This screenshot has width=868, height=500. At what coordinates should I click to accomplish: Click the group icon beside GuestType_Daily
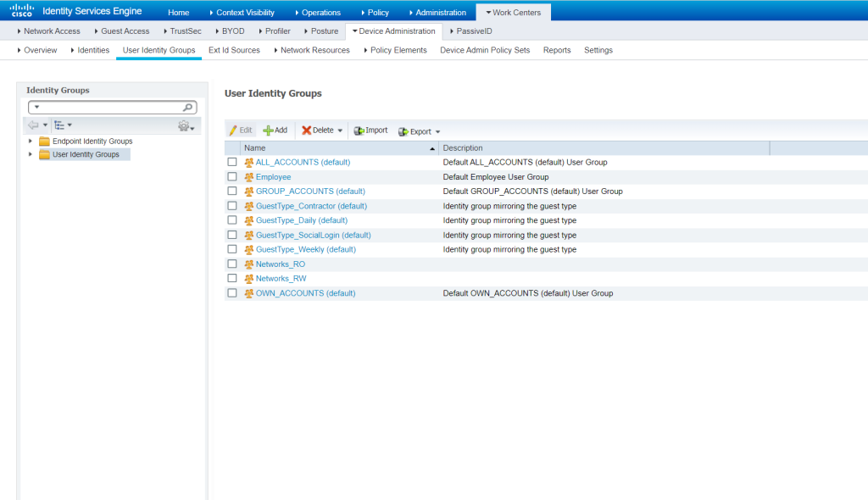[x=249, y=220]
